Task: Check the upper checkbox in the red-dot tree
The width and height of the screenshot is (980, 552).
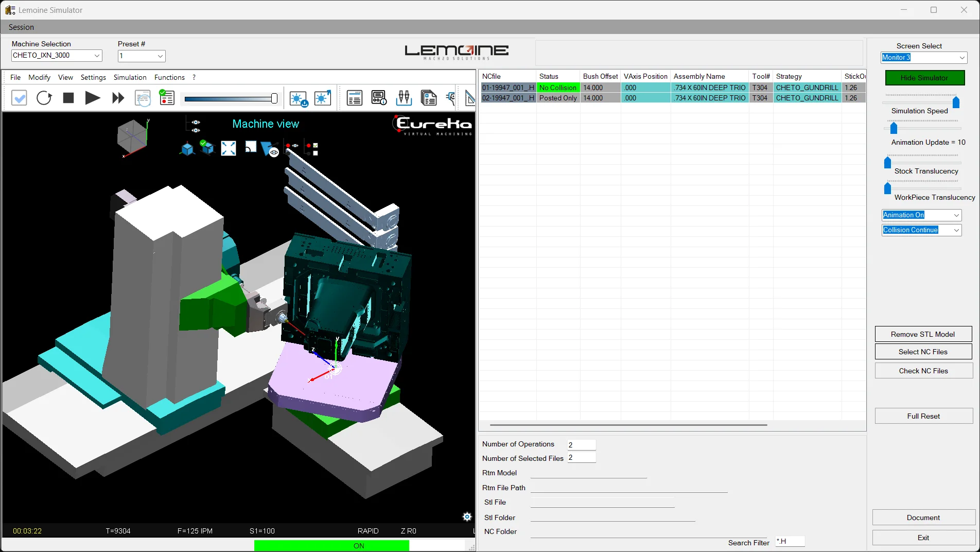Action: (x=316, y=146)
